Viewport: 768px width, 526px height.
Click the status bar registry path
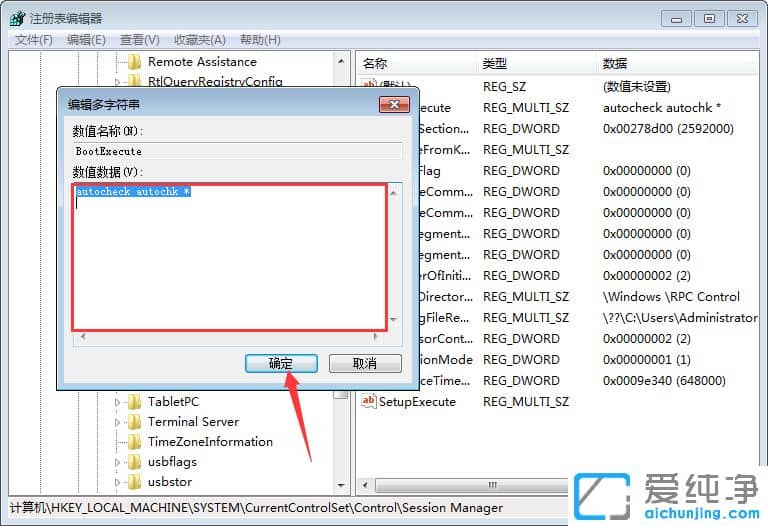(256, 508)
